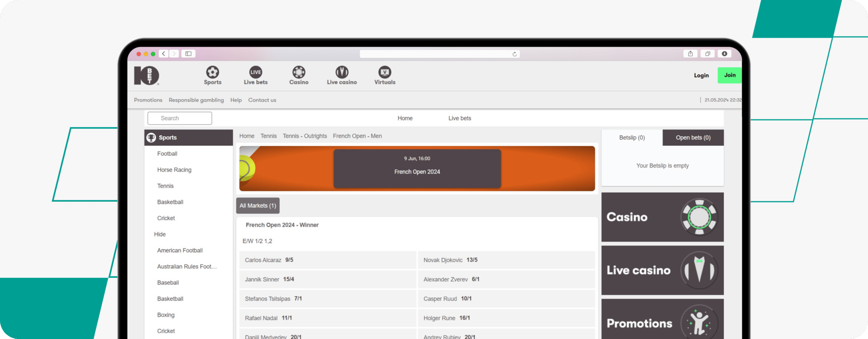
Task: Reload the page with refresh icon
Action: (x=515, y=54)
